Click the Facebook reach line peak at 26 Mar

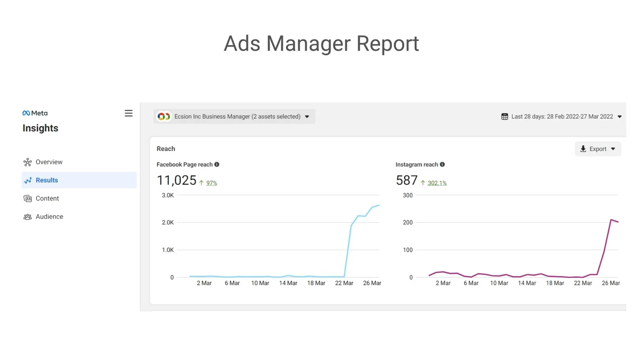(379, 205)
